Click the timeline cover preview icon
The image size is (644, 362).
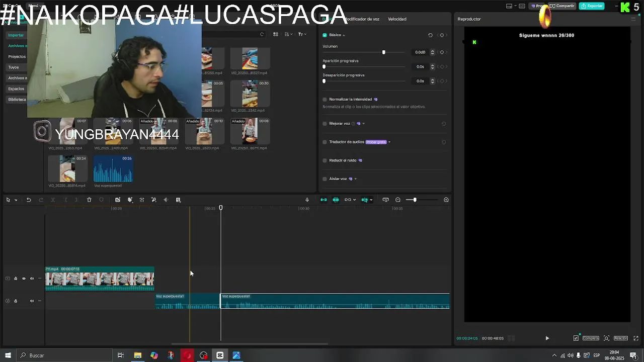tap(385, 200)
